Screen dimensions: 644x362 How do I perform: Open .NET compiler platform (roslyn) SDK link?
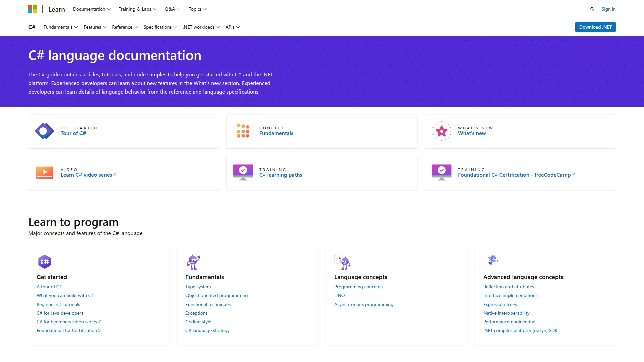520,330
